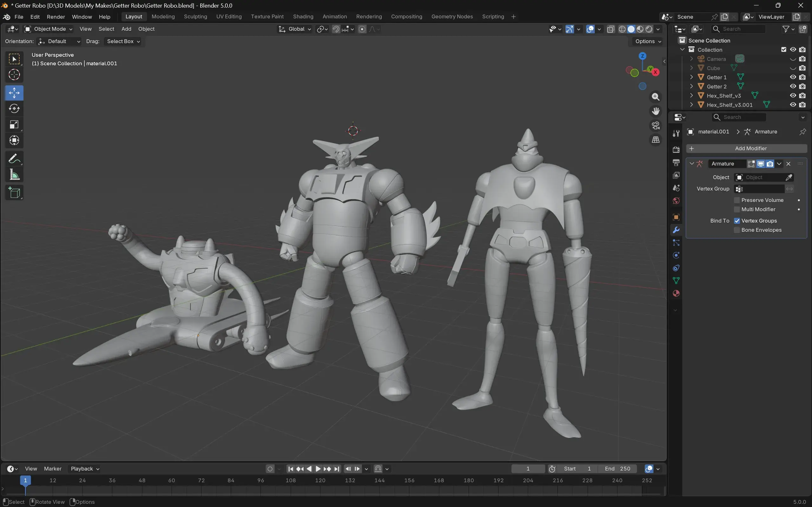Viewport: 812px width, 507px height.
Task: Enable Preserve Volume checkbox
Action: tap(737, 200)
